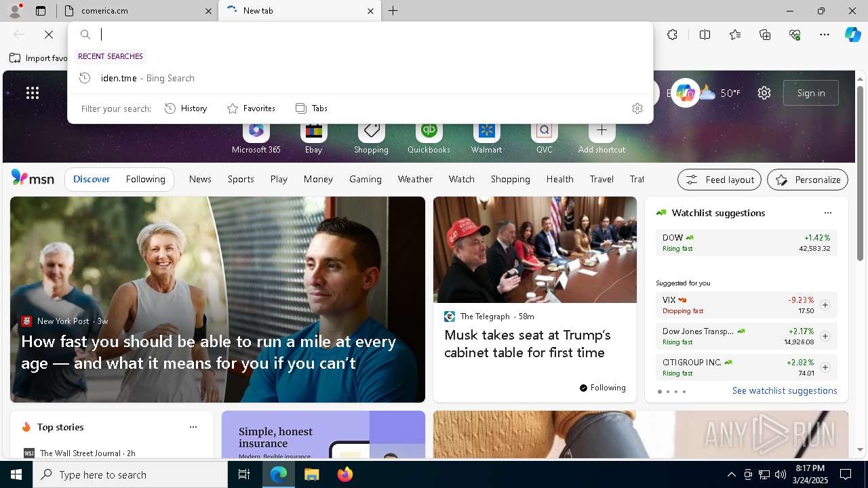
Task: Open Feed layout options
Action: click(x=719, y=180)
